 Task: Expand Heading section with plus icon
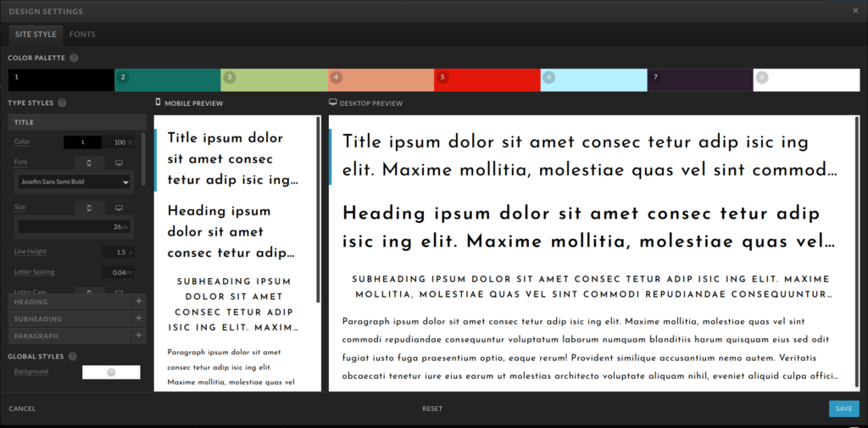pos(138,302)
